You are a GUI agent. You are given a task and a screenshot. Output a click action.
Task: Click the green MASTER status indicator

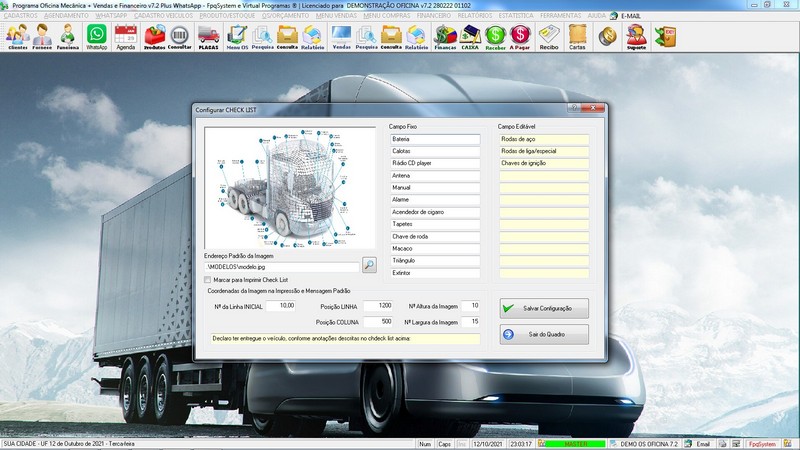pos(576,444)
